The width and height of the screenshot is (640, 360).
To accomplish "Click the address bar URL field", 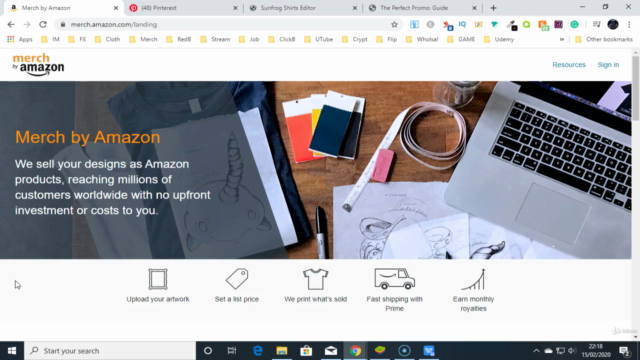I will 229,24.
